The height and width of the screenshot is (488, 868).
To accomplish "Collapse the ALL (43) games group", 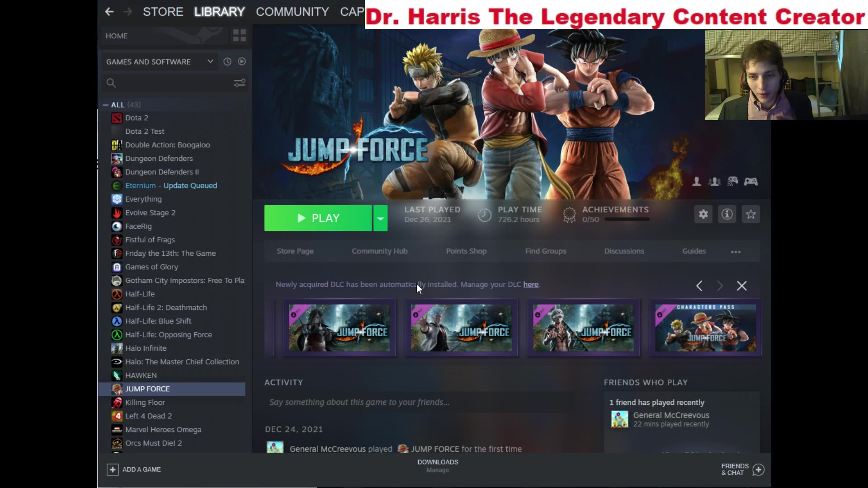I will point(105,104).
